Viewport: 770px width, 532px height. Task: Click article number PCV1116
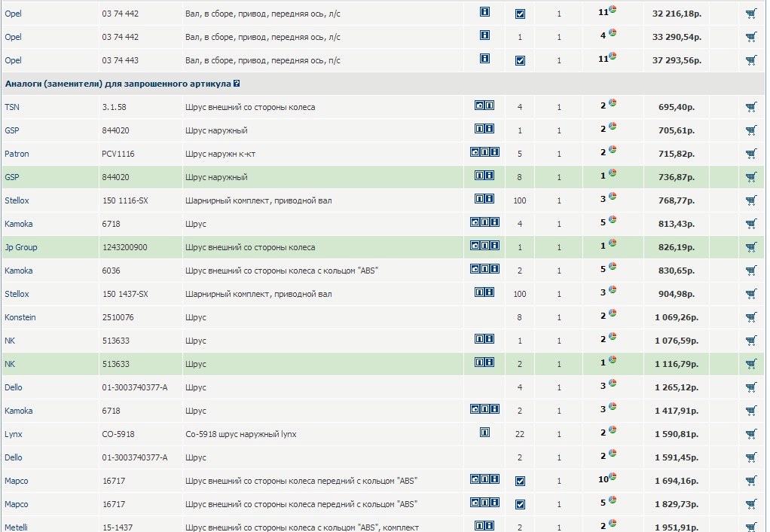point(118,154)
